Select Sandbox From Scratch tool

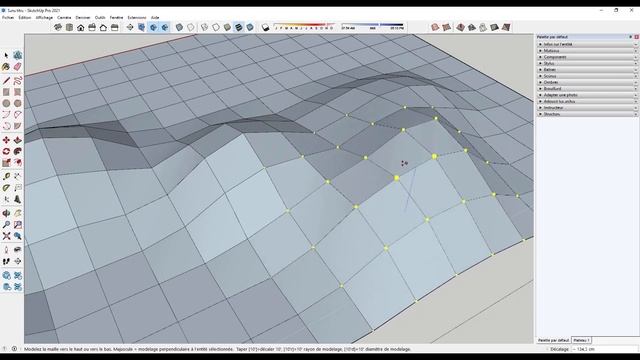click(x=447, y=27)
